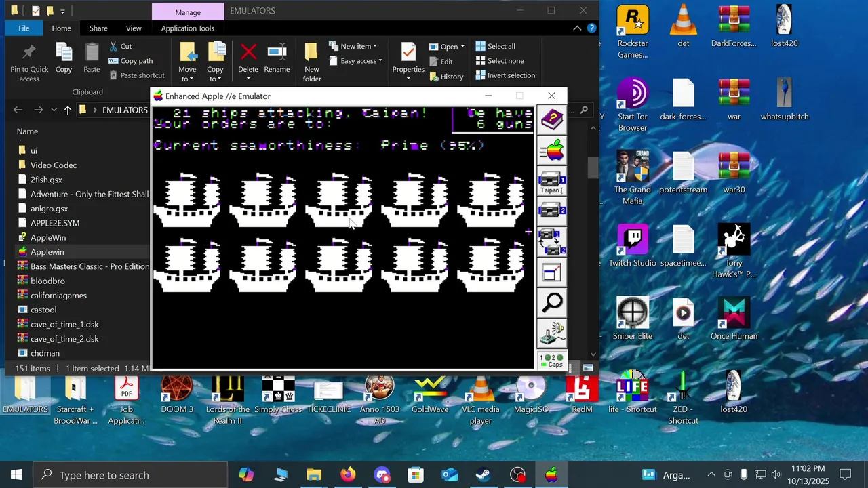This screenshot has width=868, height=488.
Task: Open Firefox from the taskbar
Action: [x=348, y=475]
